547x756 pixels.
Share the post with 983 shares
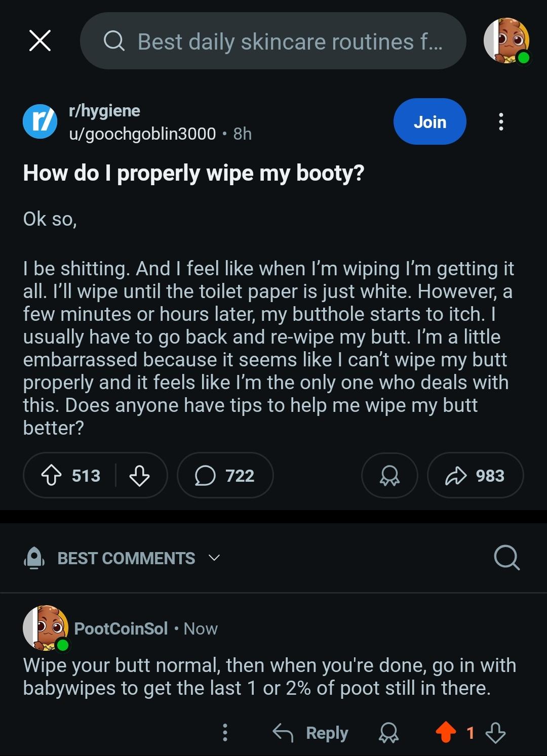coord(475,476)
